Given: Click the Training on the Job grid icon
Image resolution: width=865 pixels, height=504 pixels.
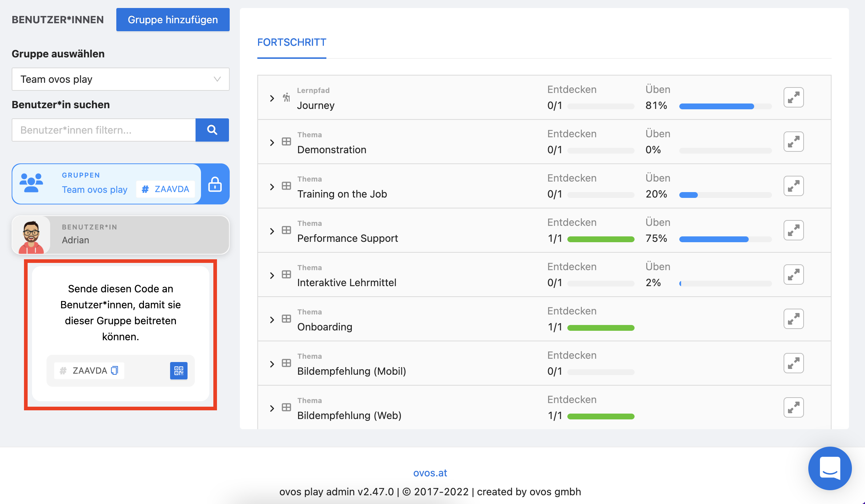Looking at the screenshot, I should pyautogui.click(x=286, y=186).
